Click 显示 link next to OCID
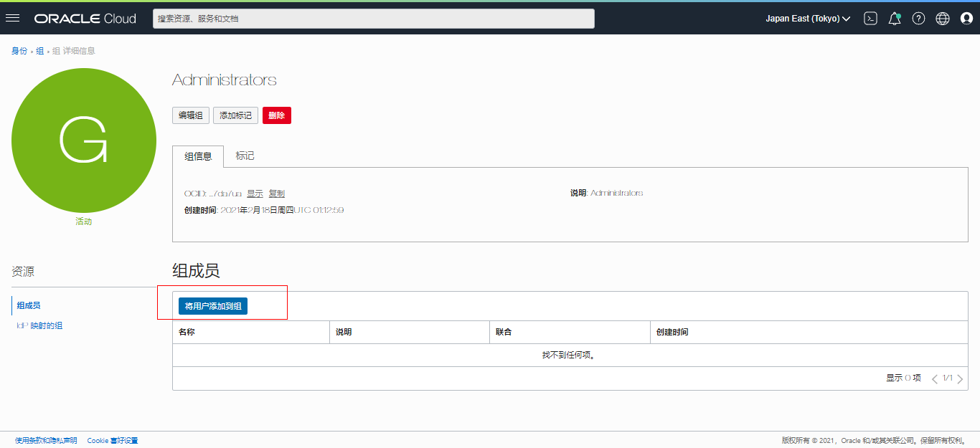980x448 pixels. point(255,194)
